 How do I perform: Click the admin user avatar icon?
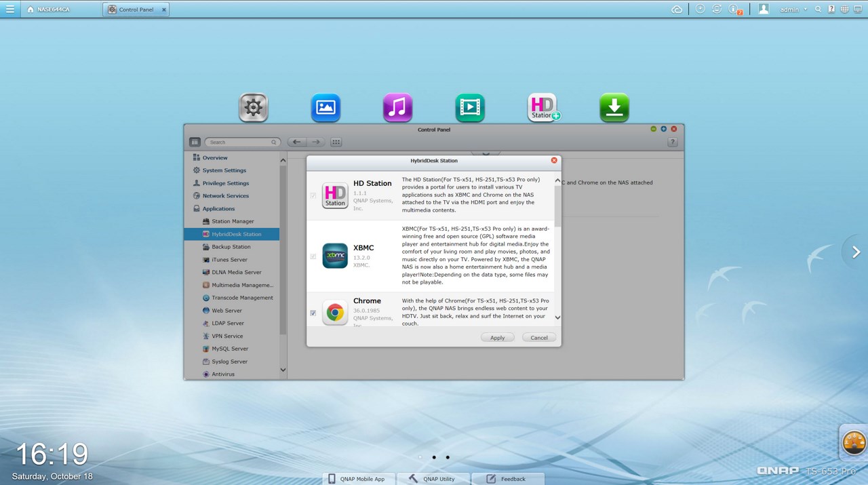pos(764,9)
